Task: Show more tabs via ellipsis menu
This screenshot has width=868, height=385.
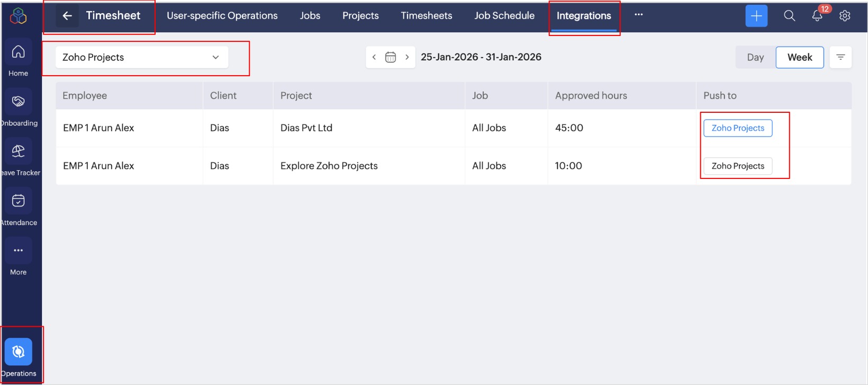Action: tap(639, 15)
